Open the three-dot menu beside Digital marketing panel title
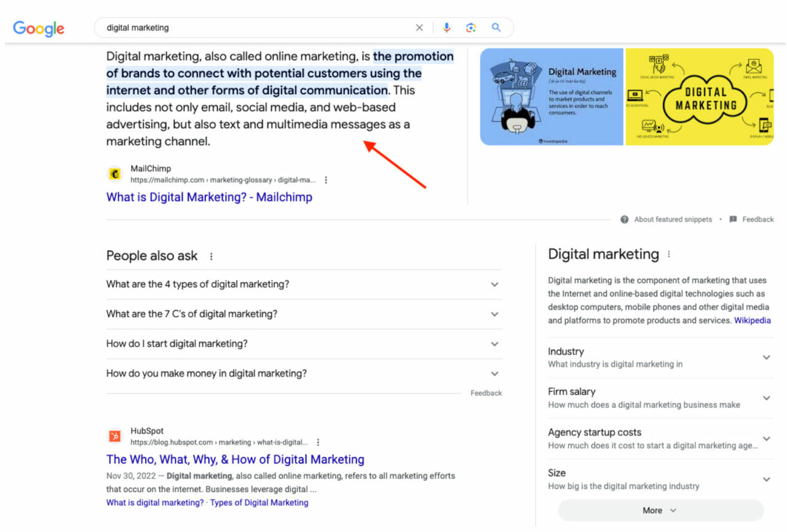This screenshot has width=787, height=532. coord(668,254)
